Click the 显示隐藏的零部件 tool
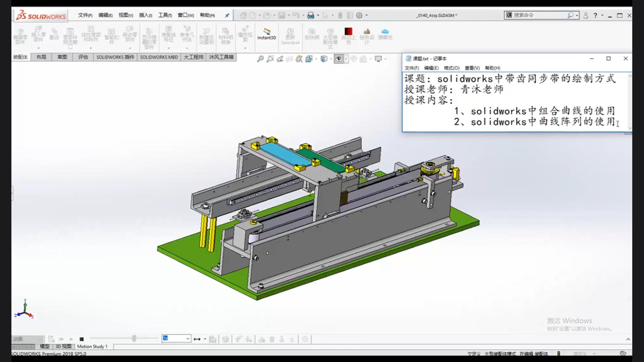The height and width of the screenshot is (362, 644). [149, 39]
